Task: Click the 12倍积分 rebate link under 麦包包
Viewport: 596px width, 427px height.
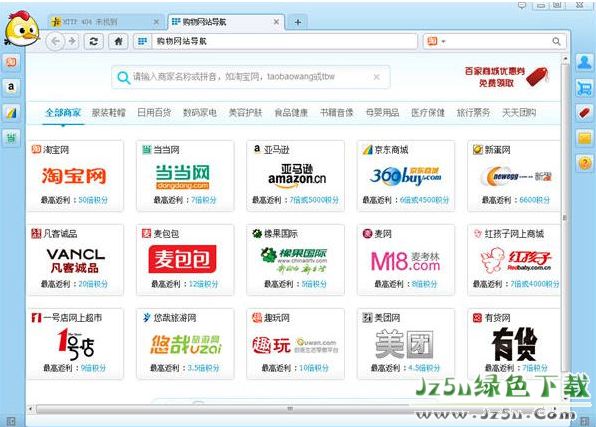Action: (x=203, y=284)
